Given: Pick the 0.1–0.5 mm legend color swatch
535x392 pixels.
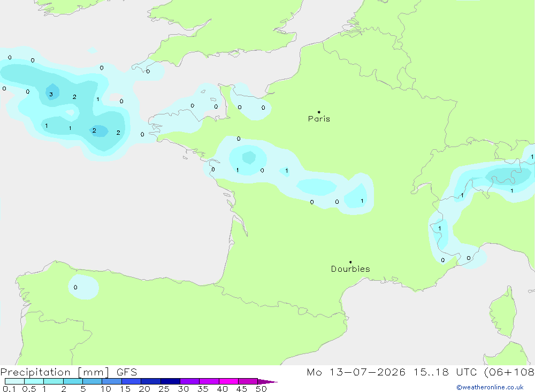Looking at the screenshot, I should (x=14, y=381).
